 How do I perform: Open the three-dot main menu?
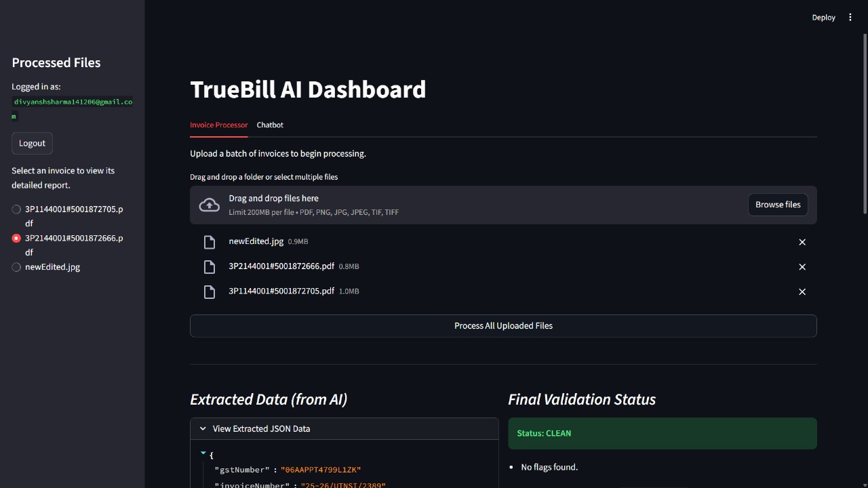[x=850, y=18]
